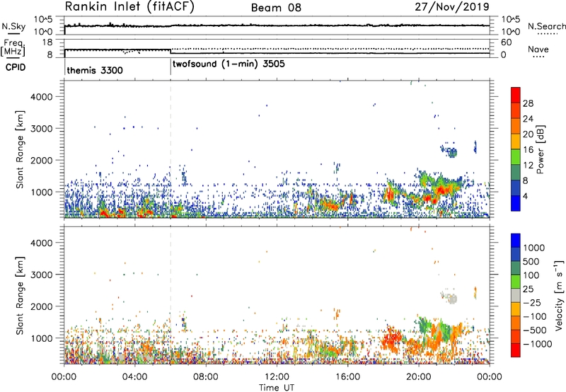
Task: Click the "20:00" time tick label
Action: (418, 377)
